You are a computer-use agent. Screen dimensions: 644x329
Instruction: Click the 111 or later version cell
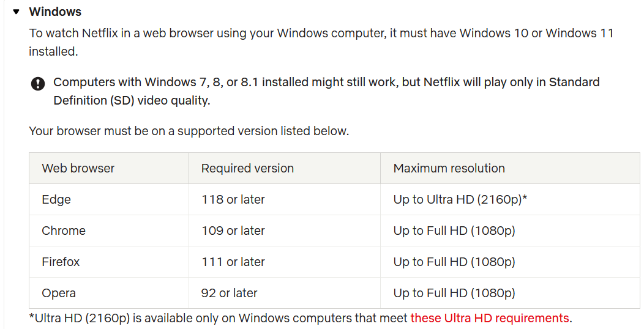tap(285, 262)
